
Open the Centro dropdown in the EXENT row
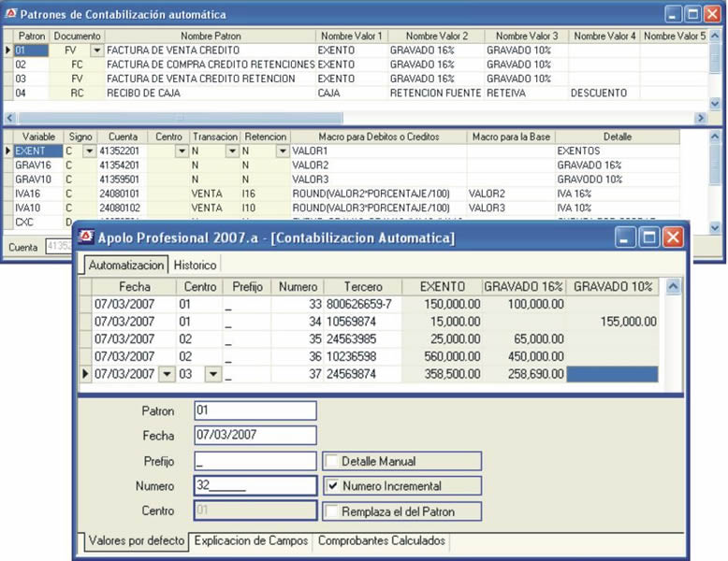pyautogui.click(x=182, y=151)
